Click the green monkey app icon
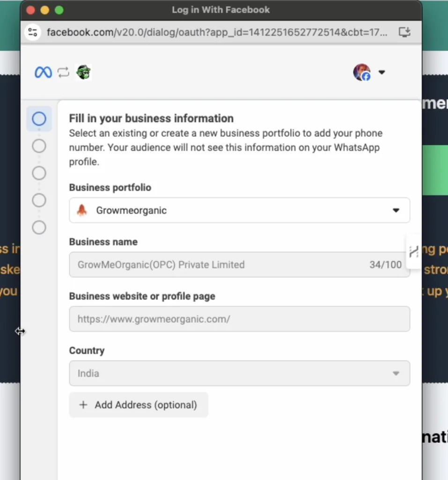This screenshot has height=480, width=448. pos(83,73)
